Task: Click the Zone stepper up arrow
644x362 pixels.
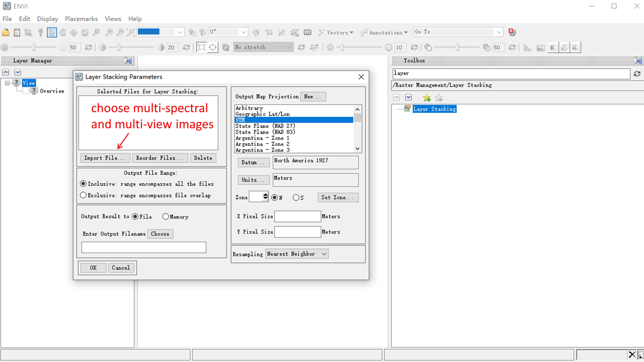Action: click(265, 195)
